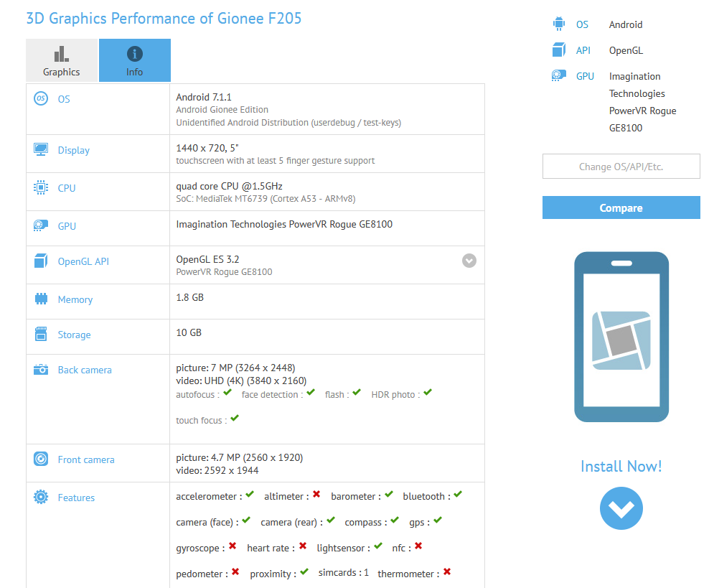This screenshot has height=588, width=709.
Task: Click the Android robot icon in sidebar
Action: 559,24
